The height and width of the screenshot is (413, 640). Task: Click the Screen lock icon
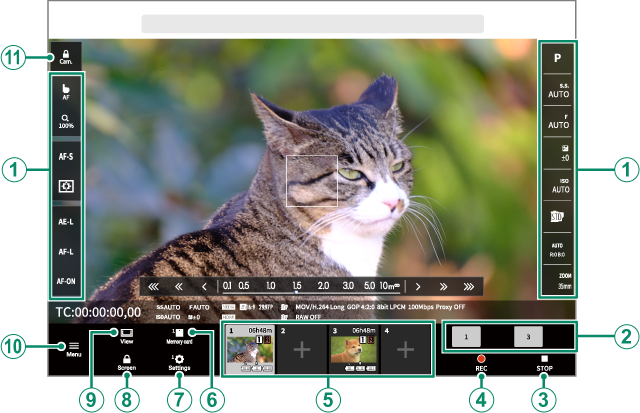point(127,362)
